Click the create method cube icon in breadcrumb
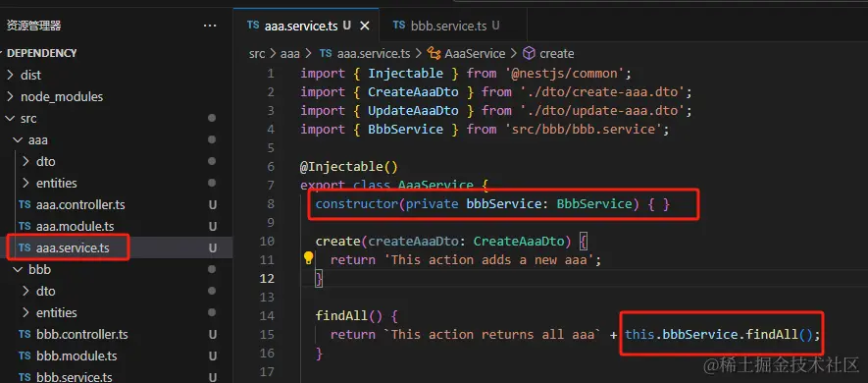The height and width of the screenshot is (383, 868). pos(530,54)
